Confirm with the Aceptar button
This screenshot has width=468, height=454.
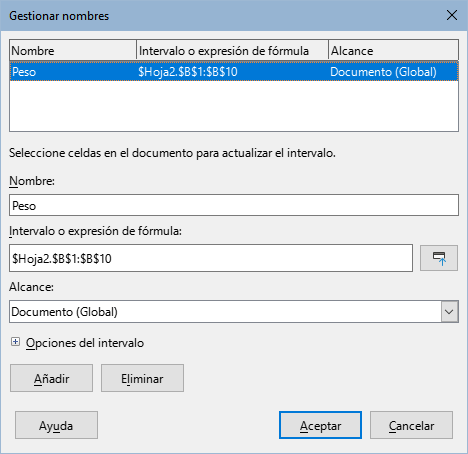tap(320, 425)
